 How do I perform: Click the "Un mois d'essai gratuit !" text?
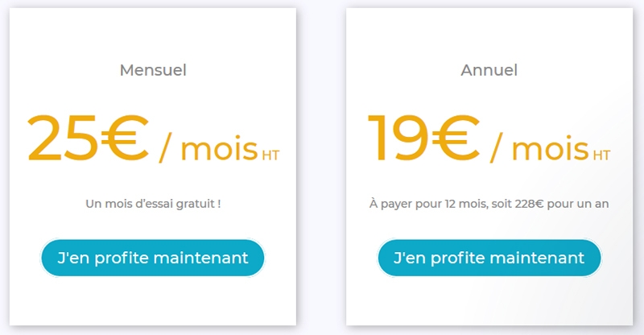point(153,204)
